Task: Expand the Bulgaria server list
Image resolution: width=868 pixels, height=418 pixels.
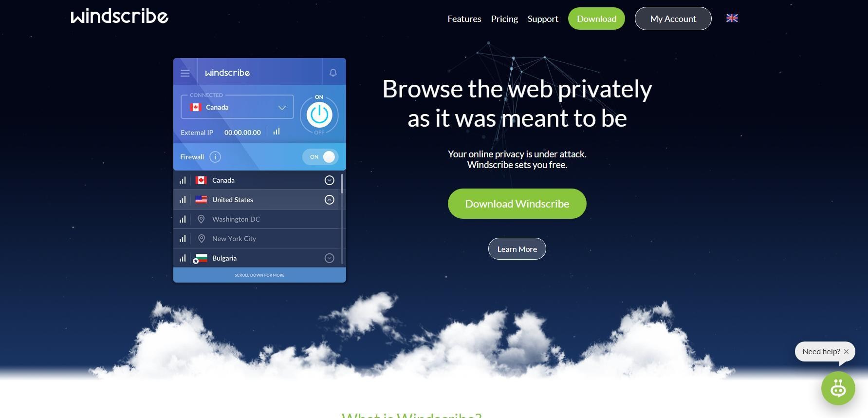Action: [x=330, y=258]
